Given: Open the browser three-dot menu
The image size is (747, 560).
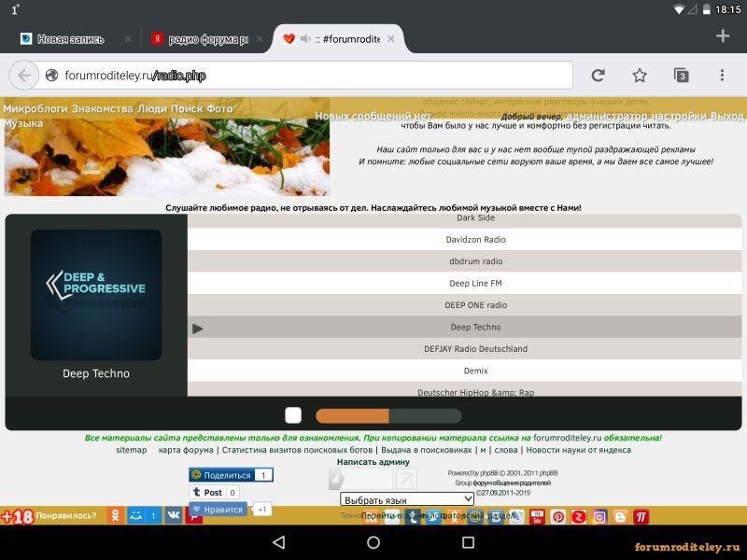Looking at the screenshot, I should [x=722, y=76].
